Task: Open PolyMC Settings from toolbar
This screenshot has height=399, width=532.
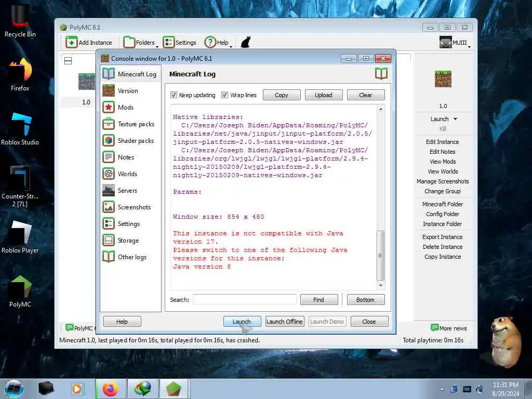Action: click(x=179, y=43)
